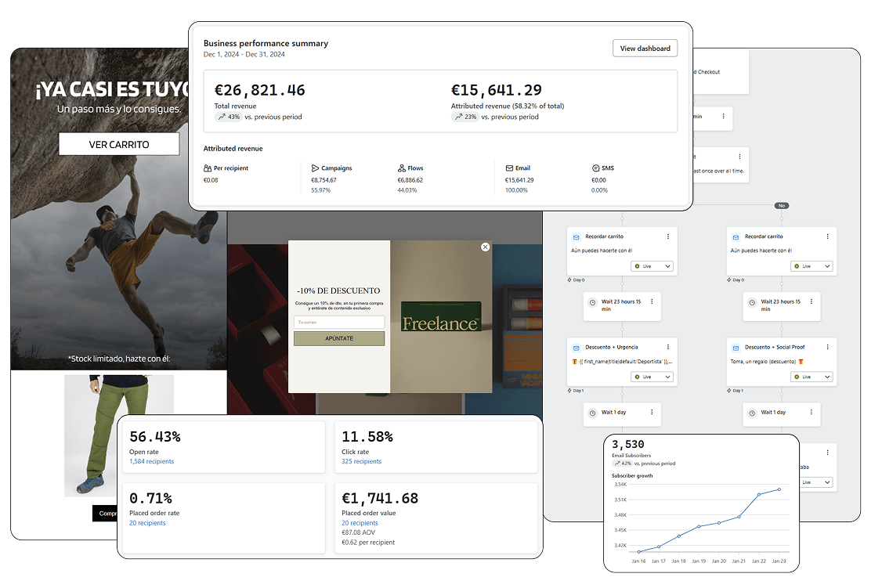
Task: Click the €87.08 AOV text
Action: 358,533
